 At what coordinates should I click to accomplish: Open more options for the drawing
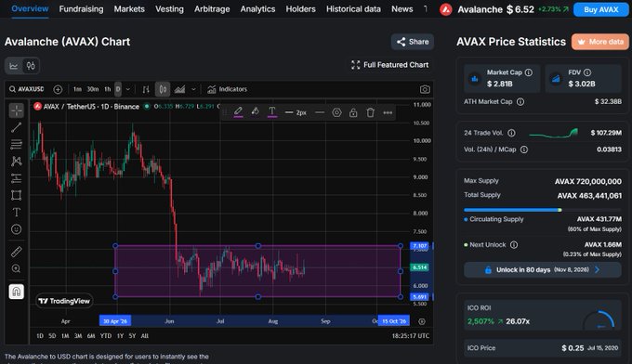pyautogui.click(x=388, y=112)
